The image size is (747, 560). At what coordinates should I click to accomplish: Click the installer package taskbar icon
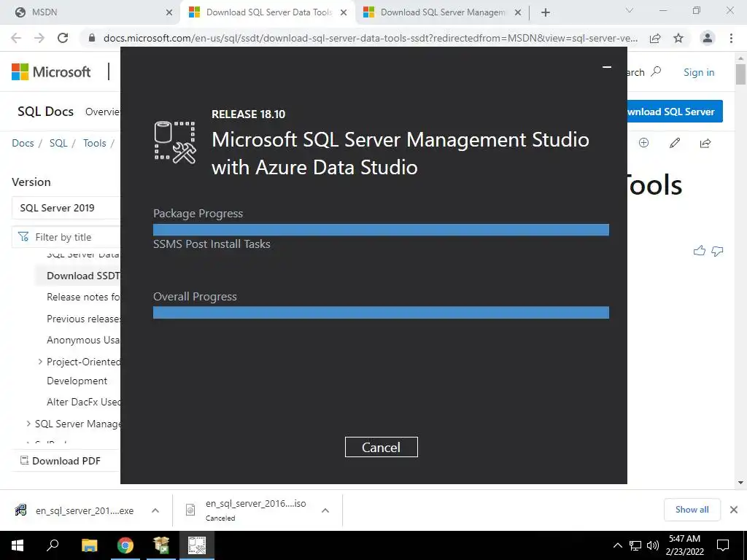(161, 545)
